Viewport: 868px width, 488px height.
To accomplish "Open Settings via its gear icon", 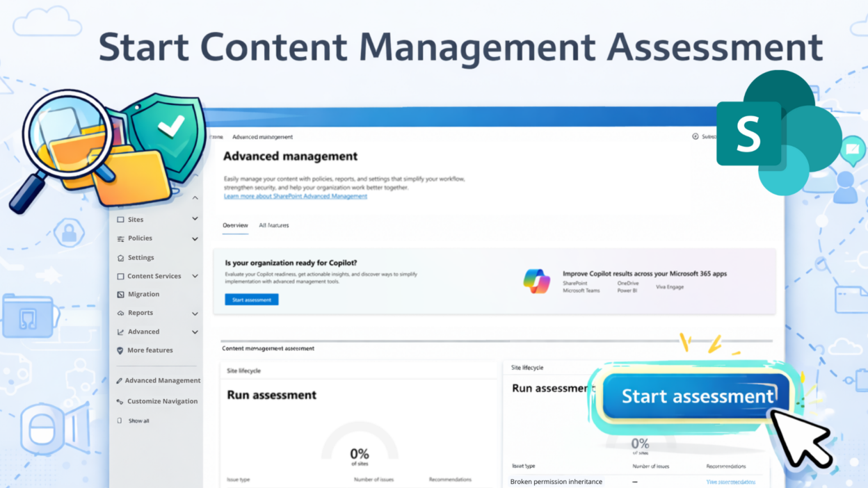I will 120,258.
